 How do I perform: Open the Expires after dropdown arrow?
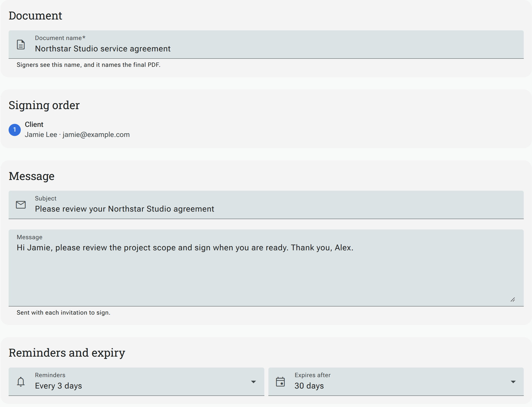pyautogui.click(x=513, y=382)
